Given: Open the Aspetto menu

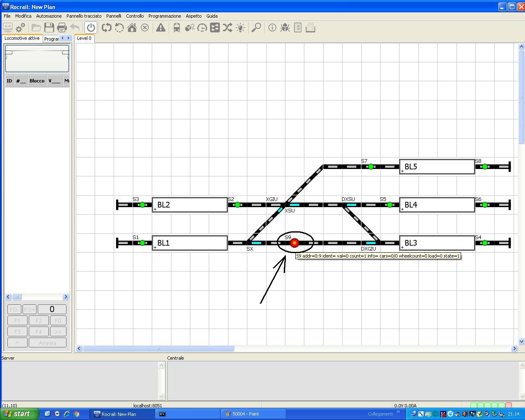Looking at the screenshot, I should click(x=194, y=16).
